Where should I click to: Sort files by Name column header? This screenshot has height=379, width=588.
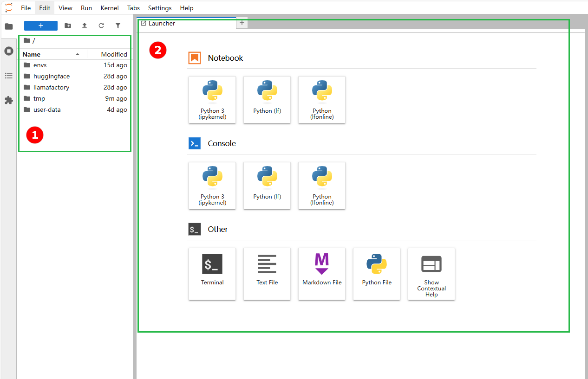point(32,54)
